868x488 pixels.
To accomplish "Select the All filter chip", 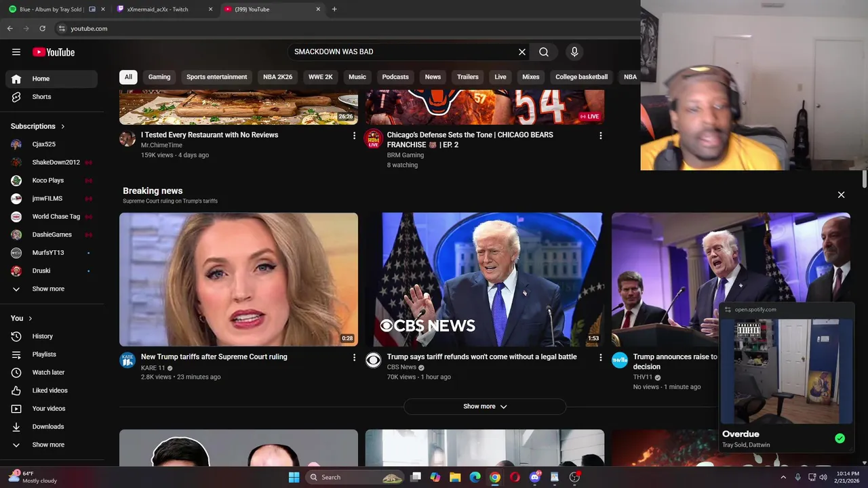I will 128,77.
